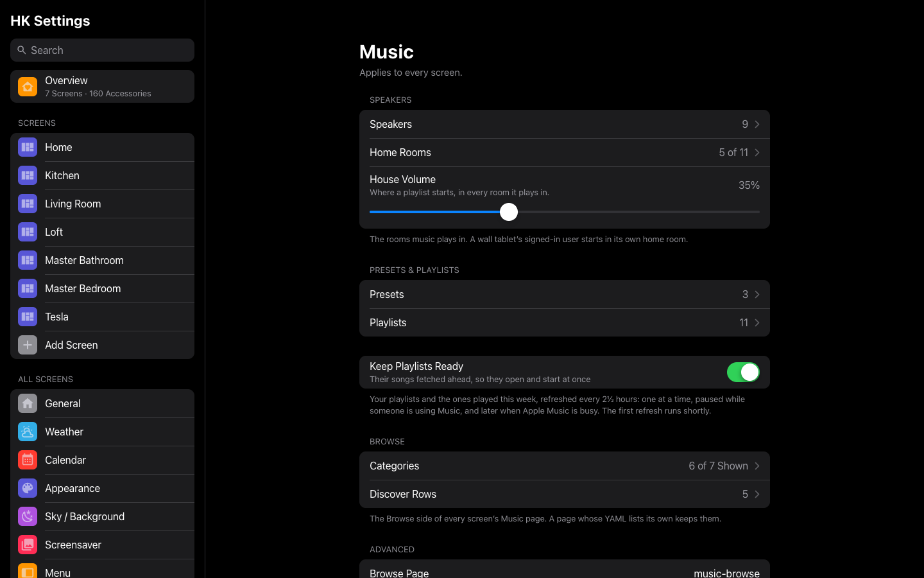Click in the Search field
924x578 pixels.
(102, 50)
